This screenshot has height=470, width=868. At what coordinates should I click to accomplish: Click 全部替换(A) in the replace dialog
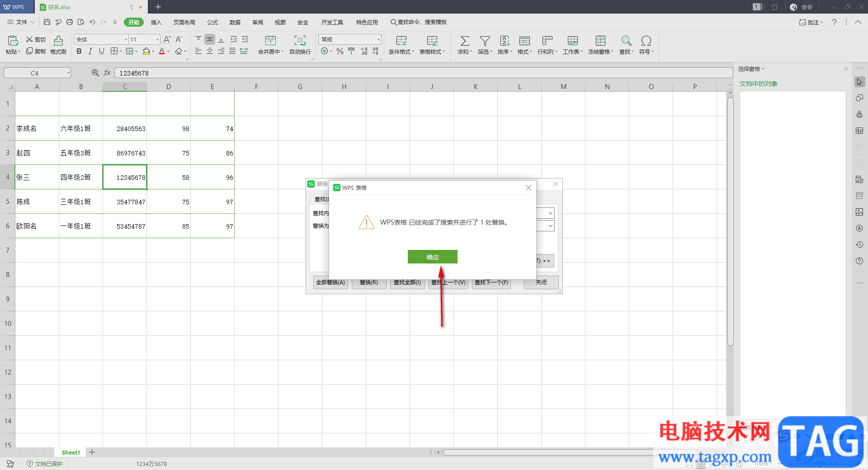(330, 282)
